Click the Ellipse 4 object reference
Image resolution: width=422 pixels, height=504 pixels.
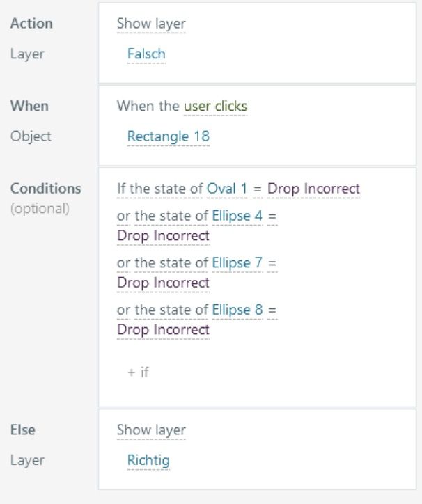237,216
